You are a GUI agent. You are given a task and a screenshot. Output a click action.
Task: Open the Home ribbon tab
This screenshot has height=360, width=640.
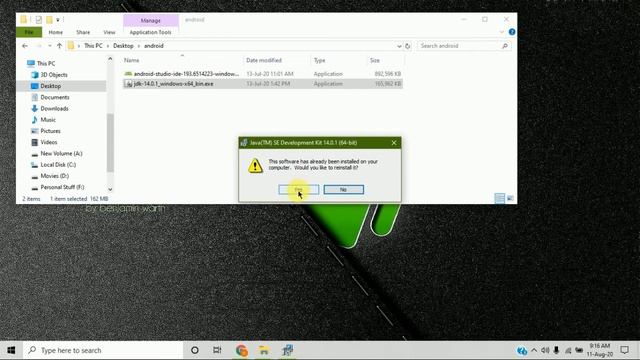tap(56, 32)
